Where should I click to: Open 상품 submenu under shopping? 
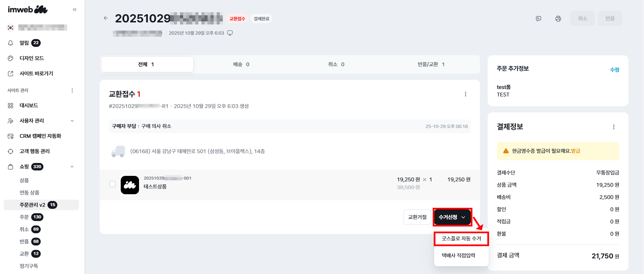24,180
